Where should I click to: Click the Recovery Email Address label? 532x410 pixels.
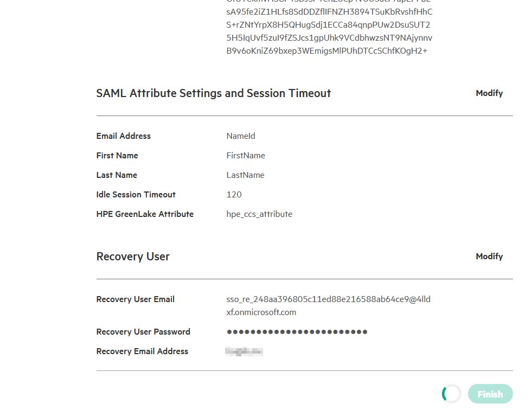click(x=142, y=351)
